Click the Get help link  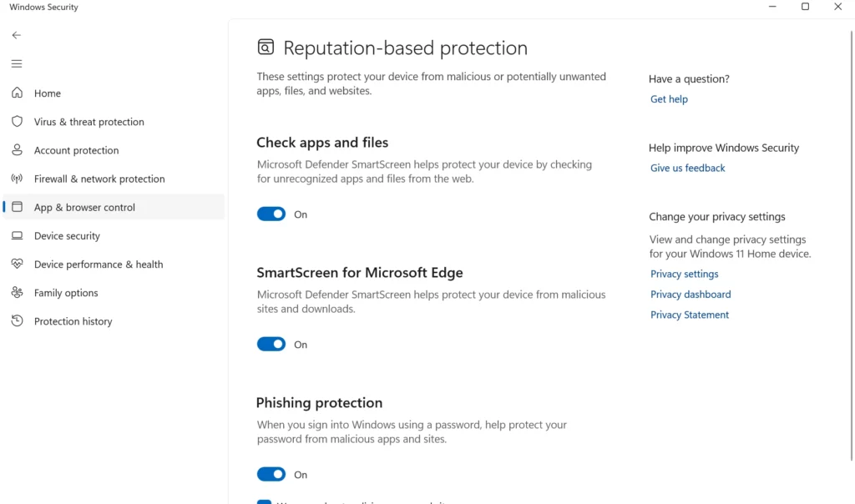[x=669, y=99]
